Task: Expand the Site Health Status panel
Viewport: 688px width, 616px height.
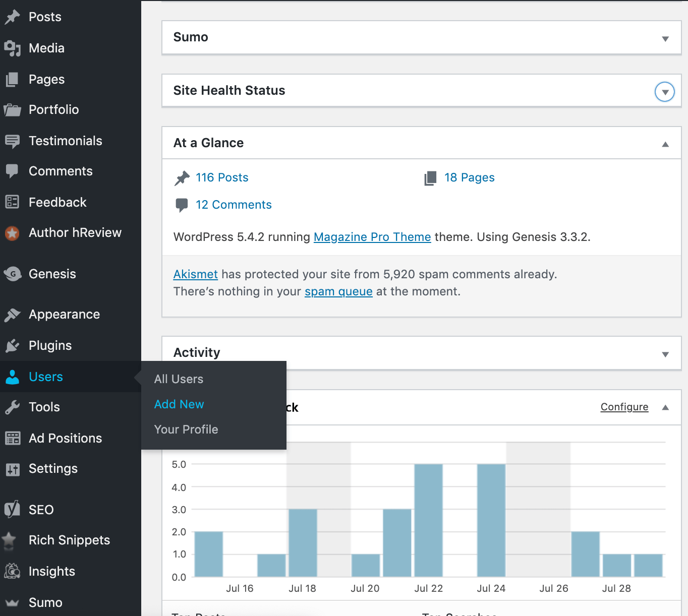Action: [665, 92]
